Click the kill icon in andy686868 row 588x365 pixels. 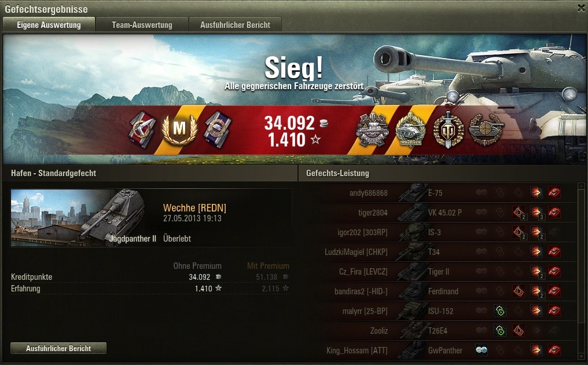(x=554, y=192)
